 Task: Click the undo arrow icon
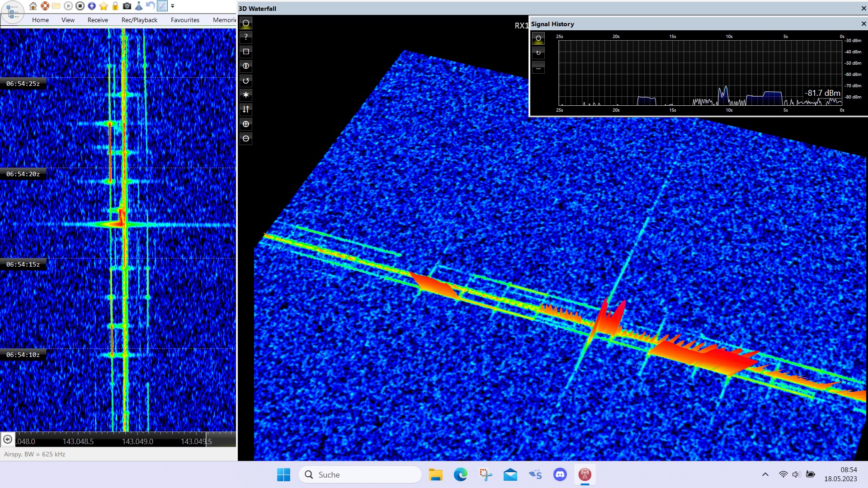150,6
